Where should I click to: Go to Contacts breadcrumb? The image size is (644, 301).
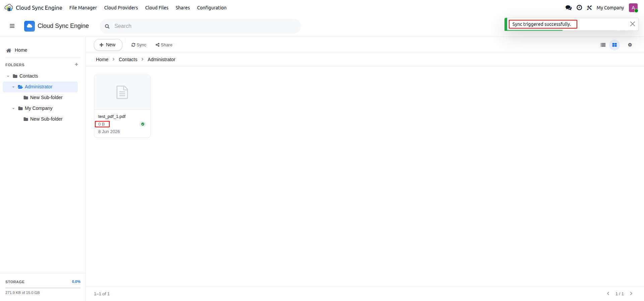[x=128, y=59]
